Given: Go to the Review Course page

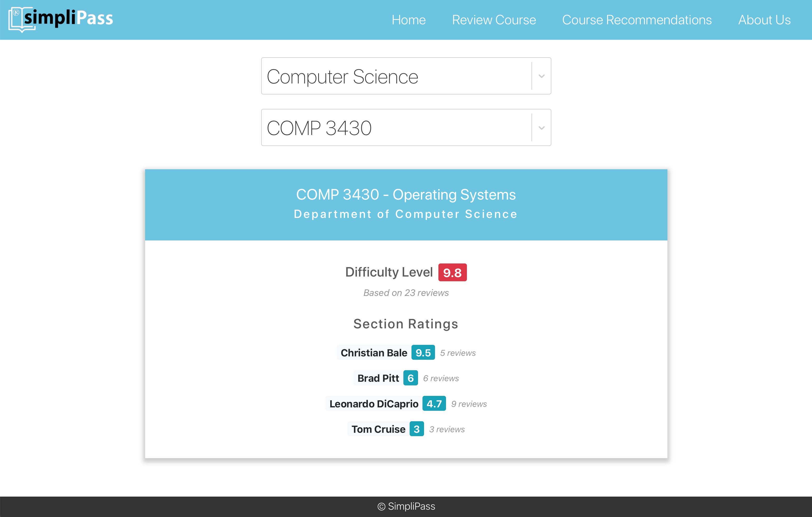Looking at the screenshot, I should [494, 20].
